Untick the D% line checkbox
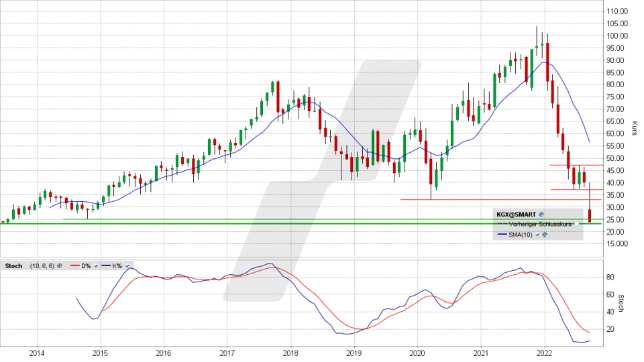 (x=96, y=266)
